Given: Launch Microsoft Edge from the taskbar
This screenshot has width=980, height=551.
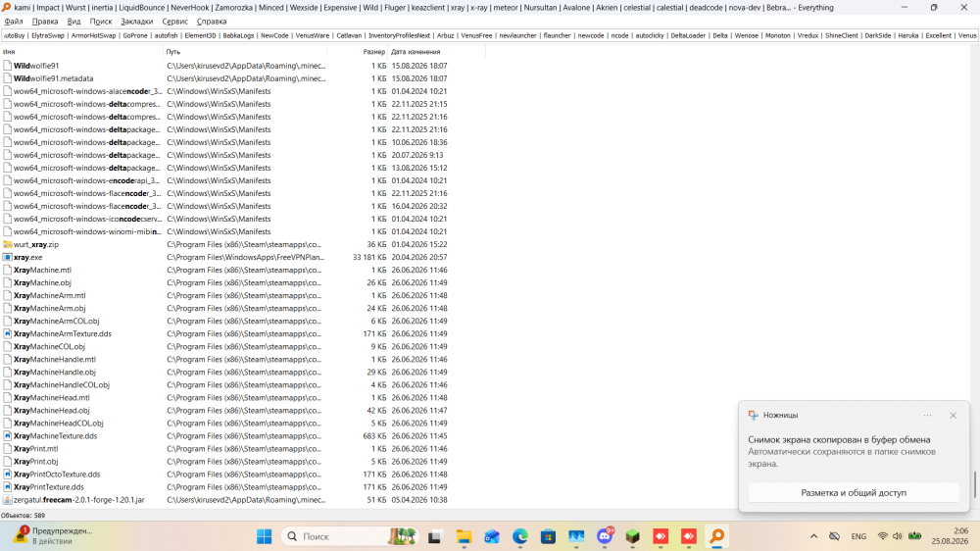Looking at the screenshot, I should tap(520, 536).
